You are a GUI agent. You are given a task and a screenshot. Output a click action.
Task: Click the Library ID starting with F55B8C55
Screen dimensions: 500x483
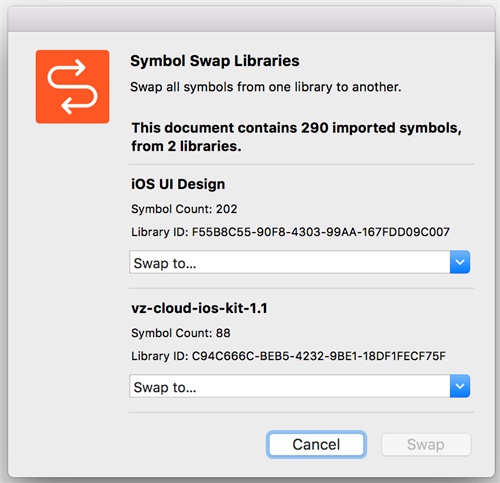click(290, 232)
